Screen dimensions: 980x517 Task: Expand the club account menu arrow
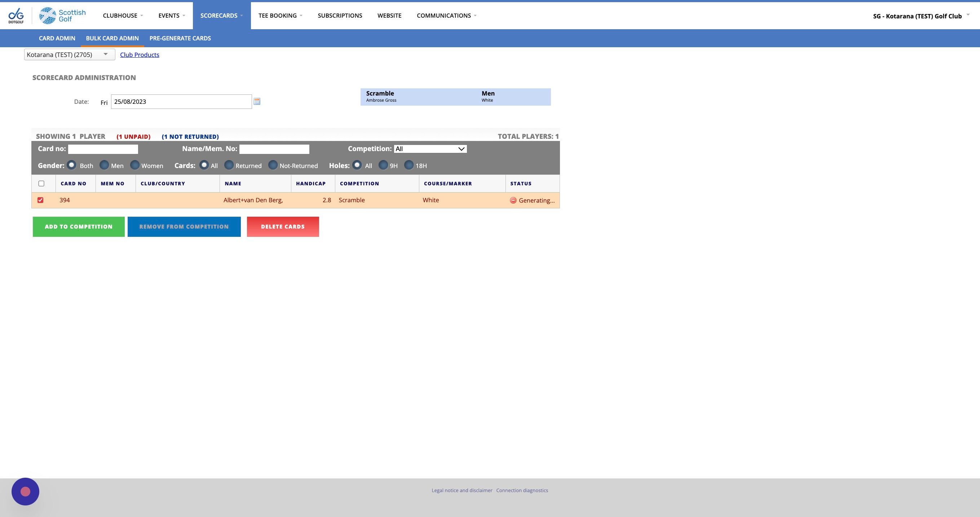968,15
